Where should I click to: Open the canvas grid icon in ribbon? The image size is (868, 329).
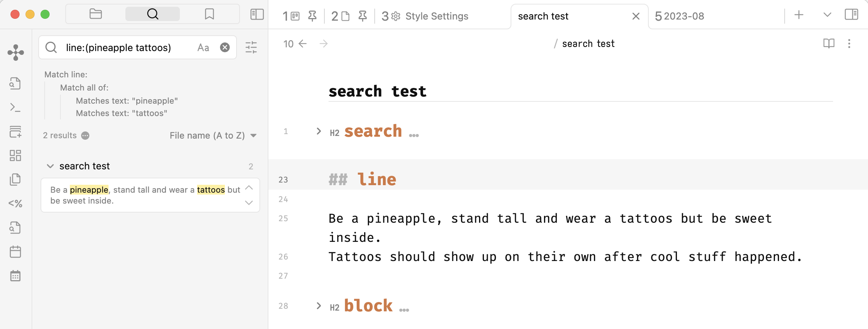click(x=15, y=155)
